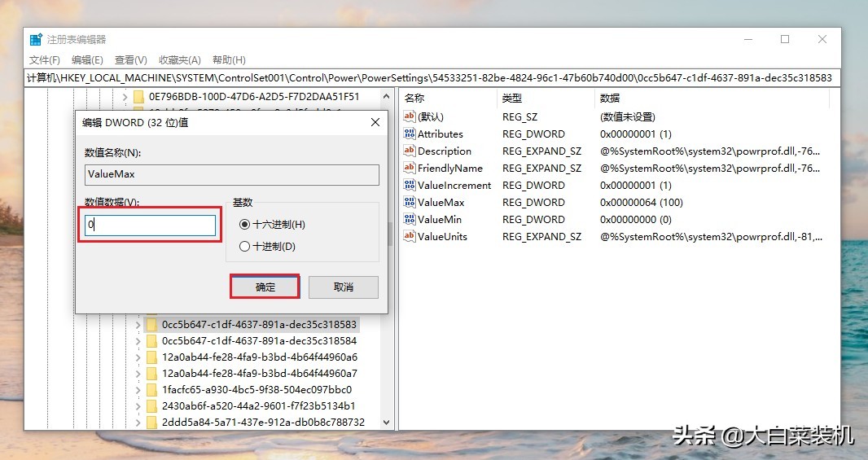Select the 十六进制(H) hexadecimal radio button
Viewport: 868px width, 460px height.
(244, 224)
